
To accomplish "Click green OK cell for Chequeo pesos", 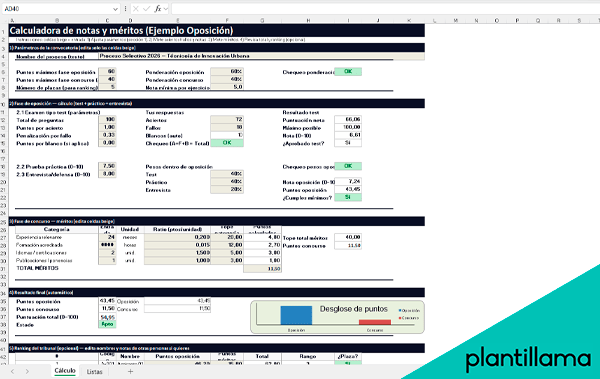I will pyautogui.click(x=348, y=166).
